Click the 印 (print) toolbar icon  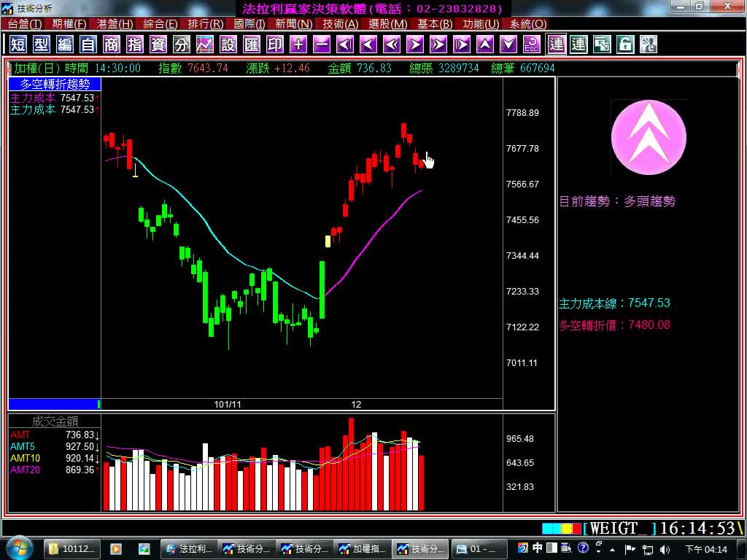pos(275,44)
